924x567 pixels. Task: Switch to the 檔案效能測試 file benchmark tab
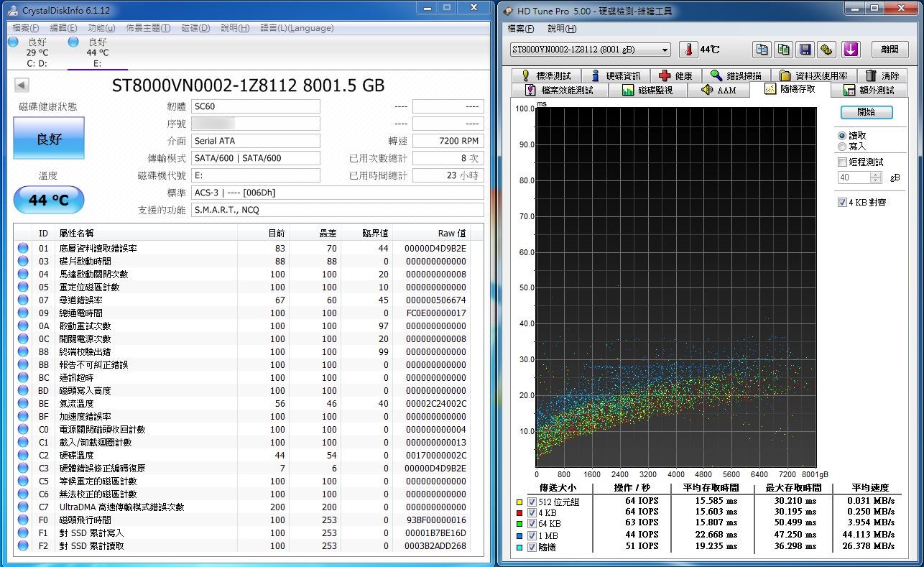click(560, 90)
